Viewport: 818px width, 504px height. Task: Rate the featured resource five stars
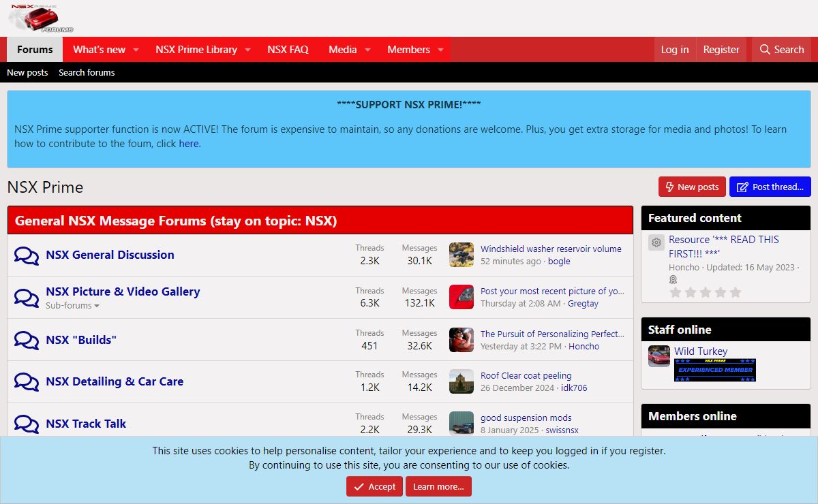pos(735,293)
